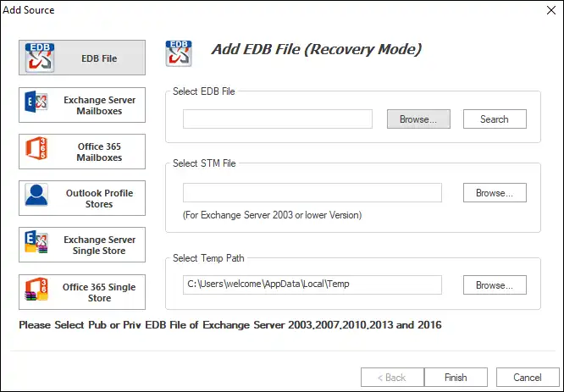Image resolution: width=564 pixels, height=392 pixels.
Task: Focus the Select STM File text field
Action: (x=312, y=193)
